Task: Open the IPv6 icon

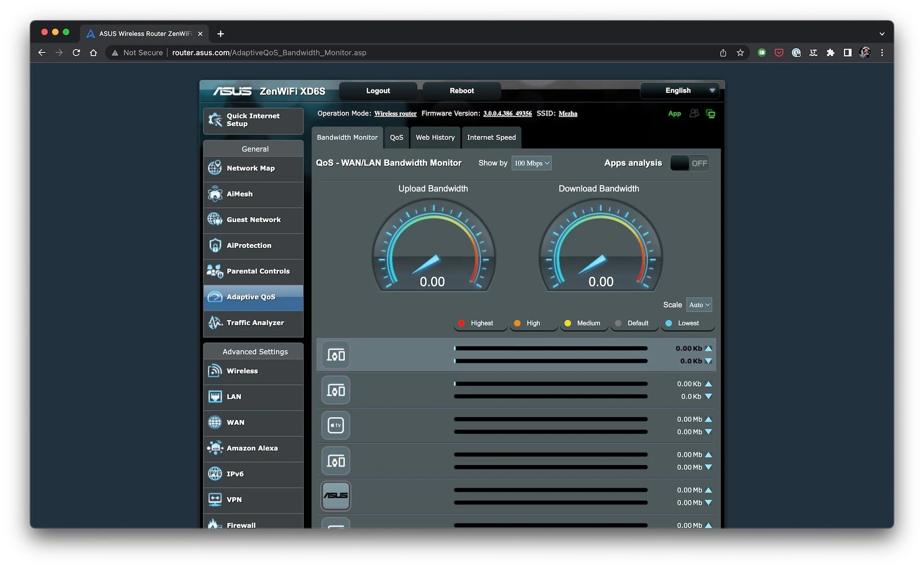Action: 215,474
